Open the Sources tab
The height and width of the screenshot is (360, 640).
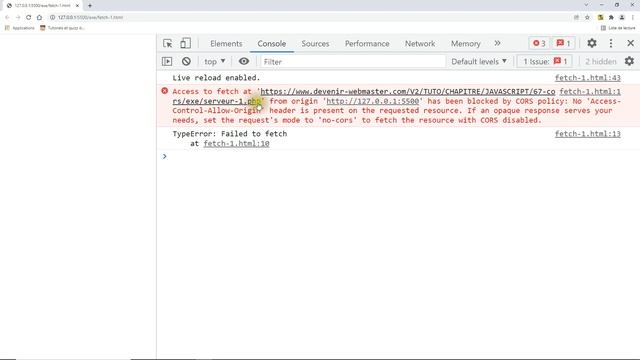click(x=315, y=44)
